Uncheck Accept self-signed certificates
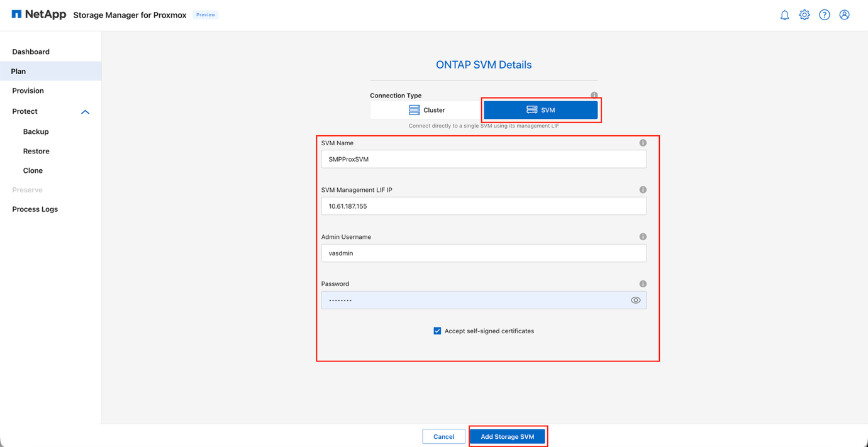This screenshot has height=447, width=868. coord(437,330)
